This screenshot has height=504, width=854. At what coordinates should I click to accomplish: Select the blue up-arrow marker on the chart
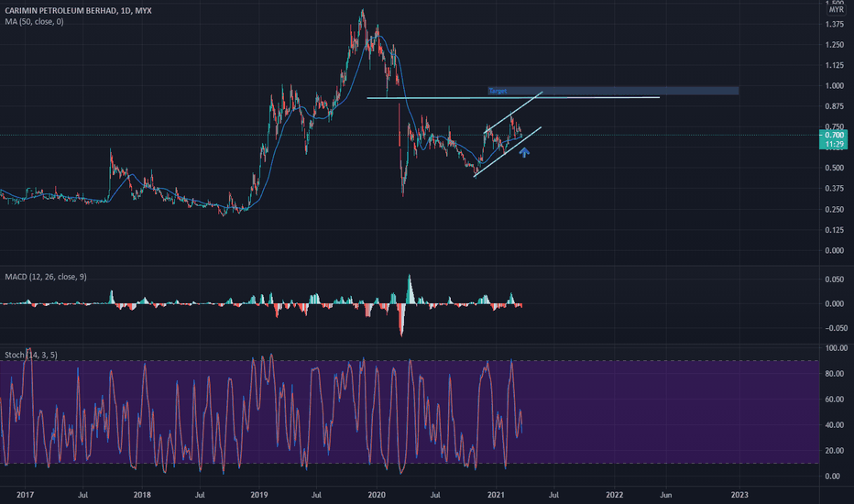click(524, 153)
